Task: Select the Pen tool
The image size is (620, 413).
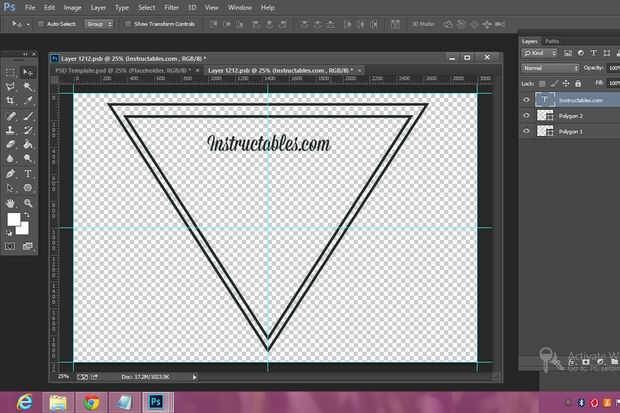Action: [11, 173]
